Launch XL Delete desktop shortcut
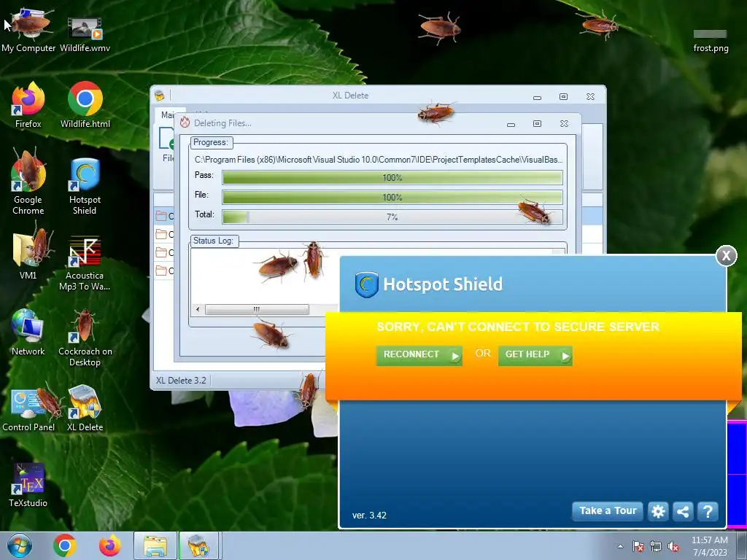Viewport: 747px width, 560px height. coord(85,408)
